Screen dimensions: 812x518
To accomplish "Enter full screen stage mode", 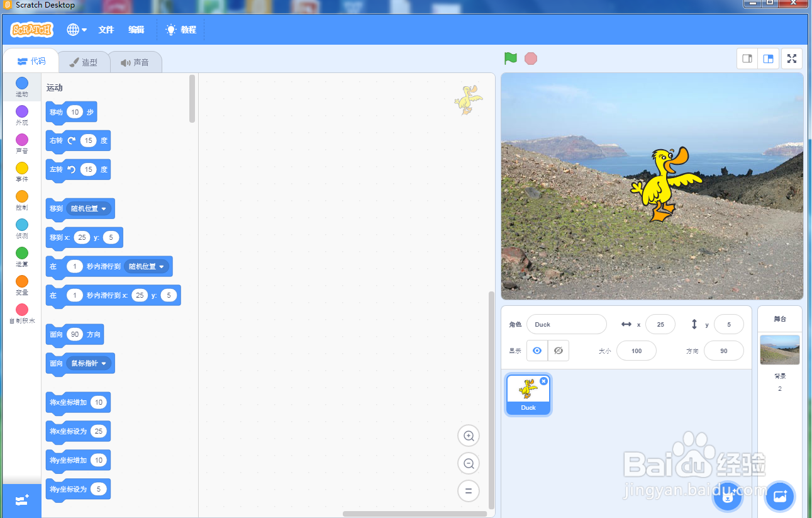I will [x=792, y=59].
